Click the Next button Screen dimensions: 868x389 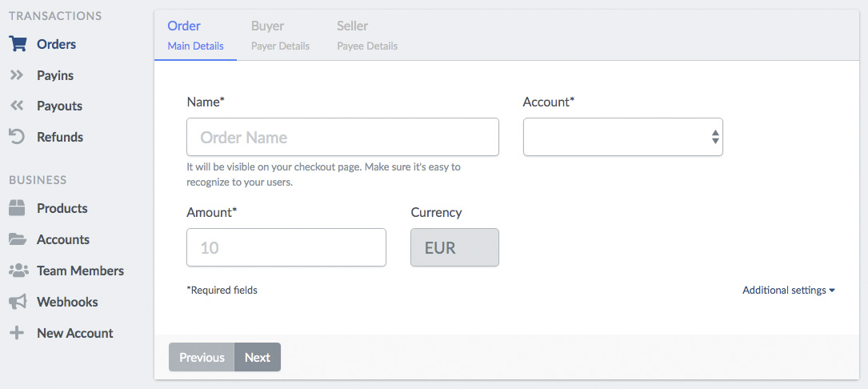pos(258,358)
